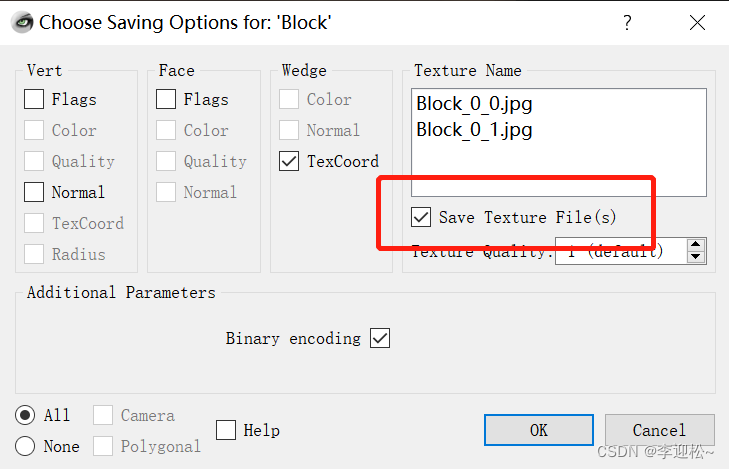729x469 pixels.
Task: Close the Saving Options dialog
Action: click(x=696, y=21)
